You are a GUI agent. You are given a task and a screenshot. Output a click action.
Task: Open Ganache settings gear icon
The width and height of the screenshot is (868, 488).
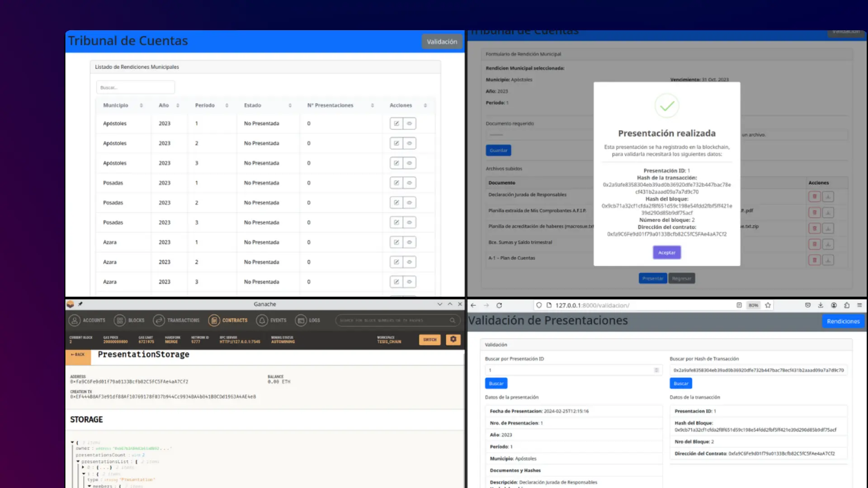click(x=453, y=339)
